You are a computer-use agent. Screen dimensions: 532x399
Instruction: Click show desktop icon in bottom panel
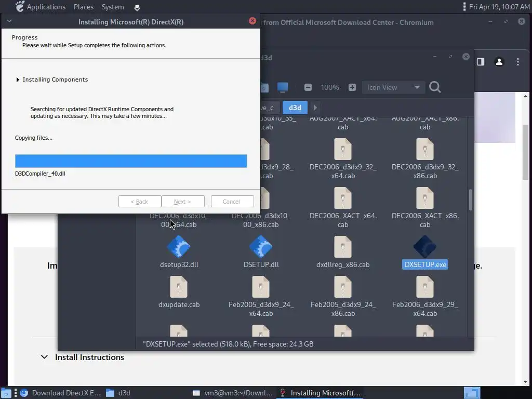tap(6, 393)
